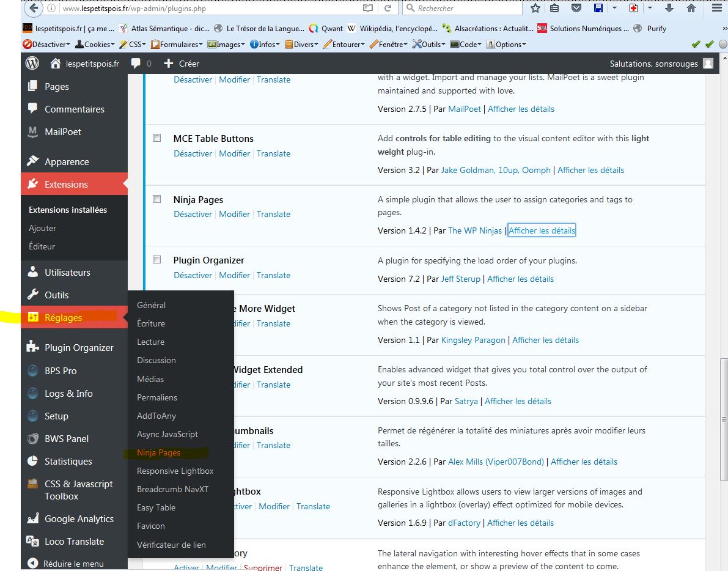728x571 pixels.
Task: Click the WordPress logo in admin bar
Action: pos(32,64)
